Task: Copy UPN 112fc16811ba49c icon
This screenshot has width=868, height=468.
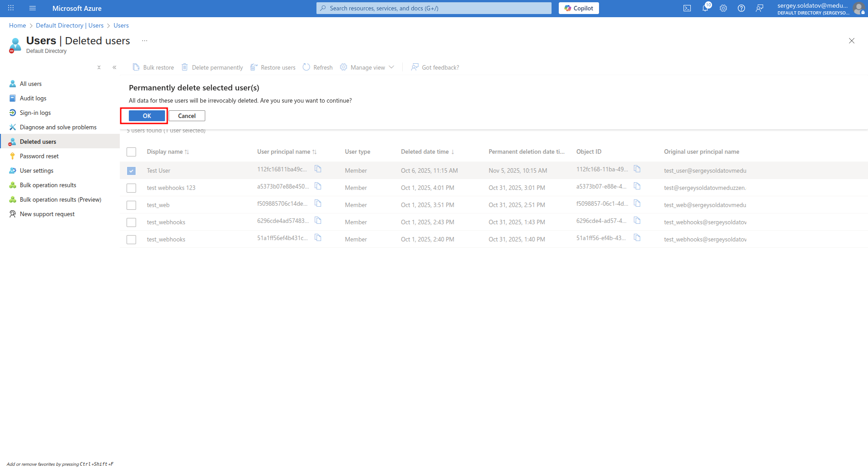Action: (x=318, y=169)
